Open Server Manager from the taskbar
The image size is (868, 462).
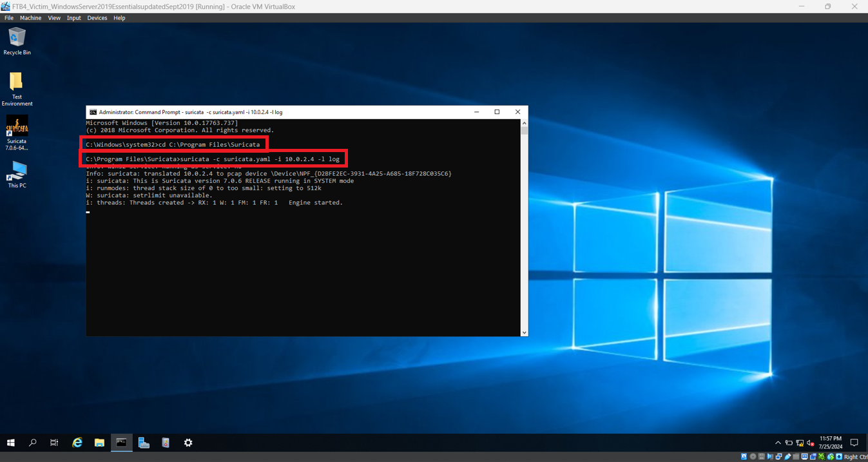(144, 443)
